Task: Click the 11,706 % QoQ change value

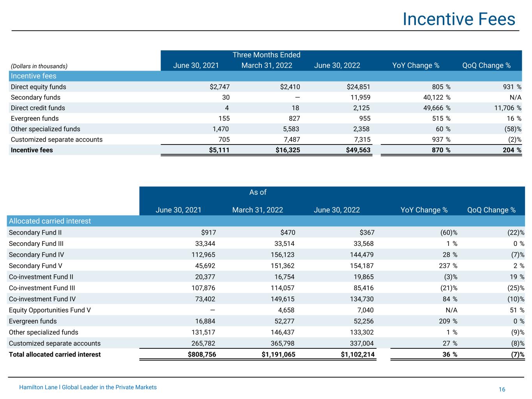Action: (x=505, y=108)
